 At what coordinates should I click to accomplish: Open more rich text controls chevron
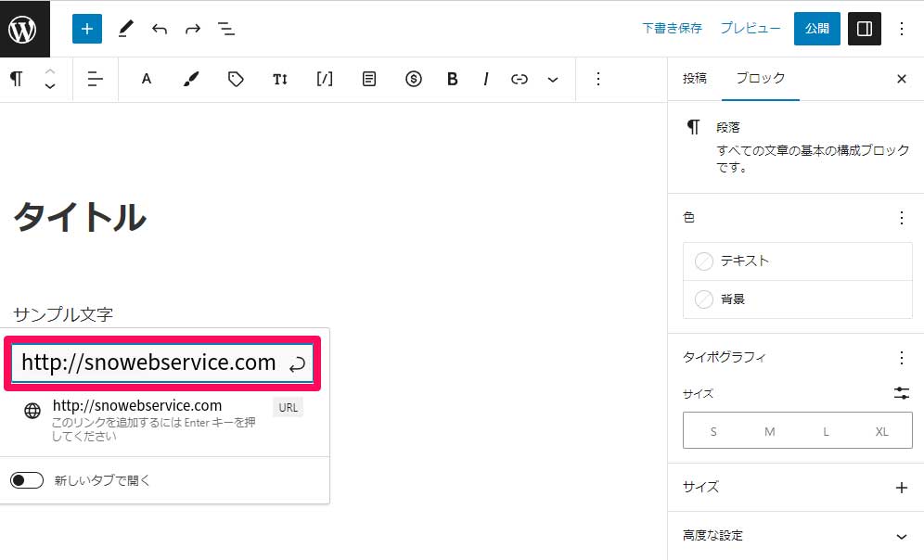pyautogui.click(x=553, y=80)
